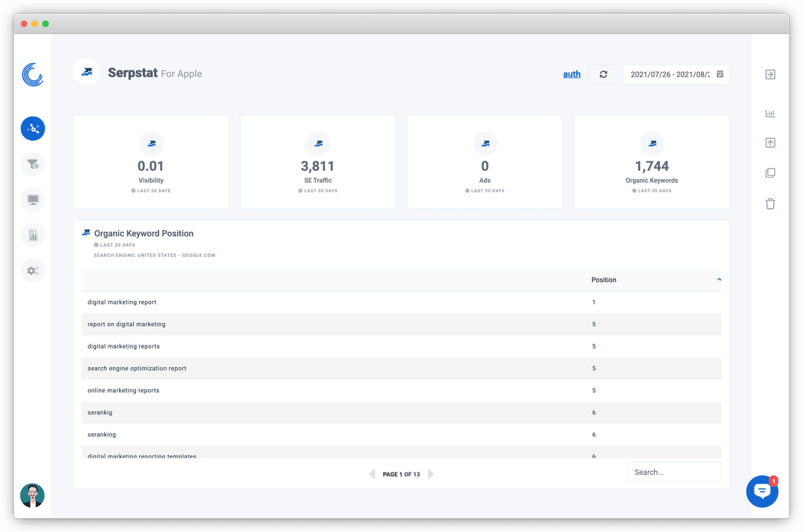The height and width of the screenshot is (532, 803).
Task: Select the 'seranking' keyword row
Action: pyautogui.click(x=401, y=435)
